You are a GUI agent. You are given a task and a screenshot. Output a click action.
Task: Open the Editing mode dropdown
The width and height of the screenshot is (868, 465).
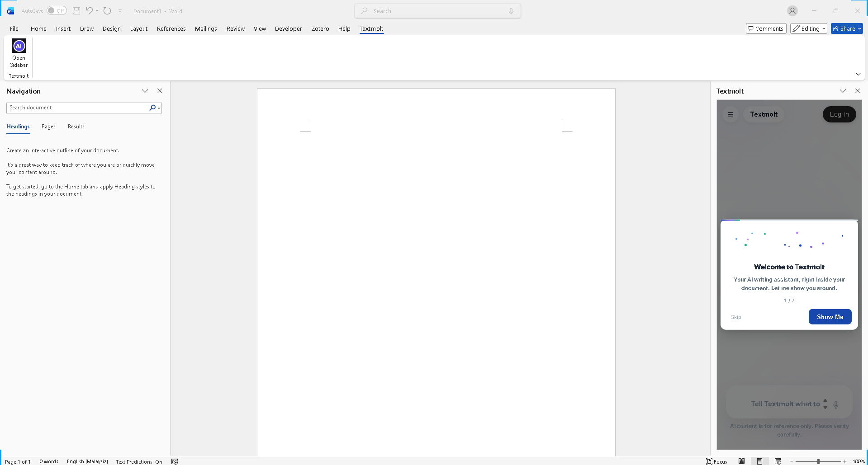[809, 28]
